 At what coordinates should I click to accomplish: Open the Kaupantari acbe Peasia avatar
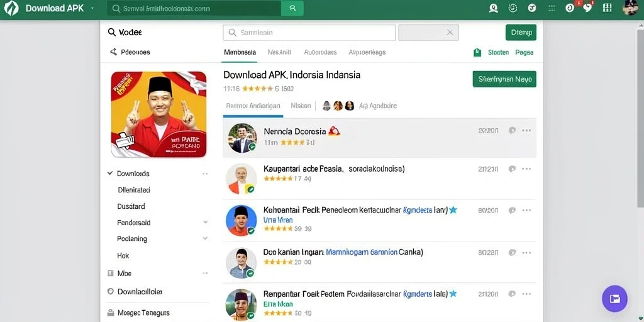pos(241,179)
